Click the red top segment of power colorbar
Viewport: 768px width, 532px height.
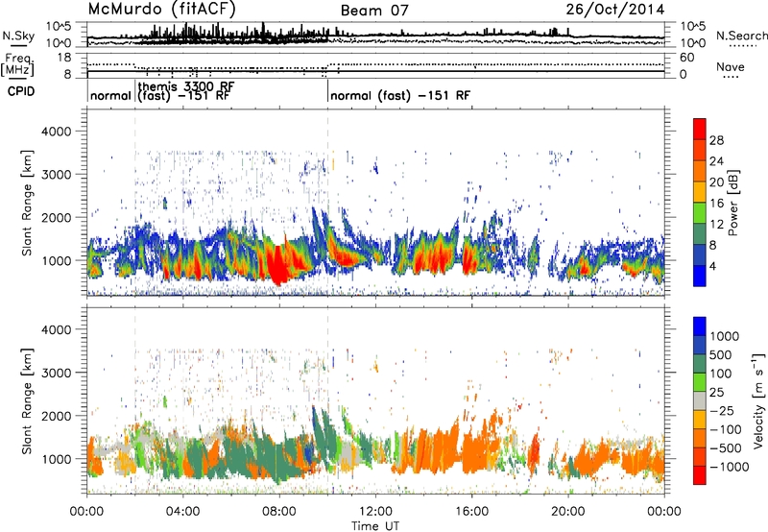[700, 130]
